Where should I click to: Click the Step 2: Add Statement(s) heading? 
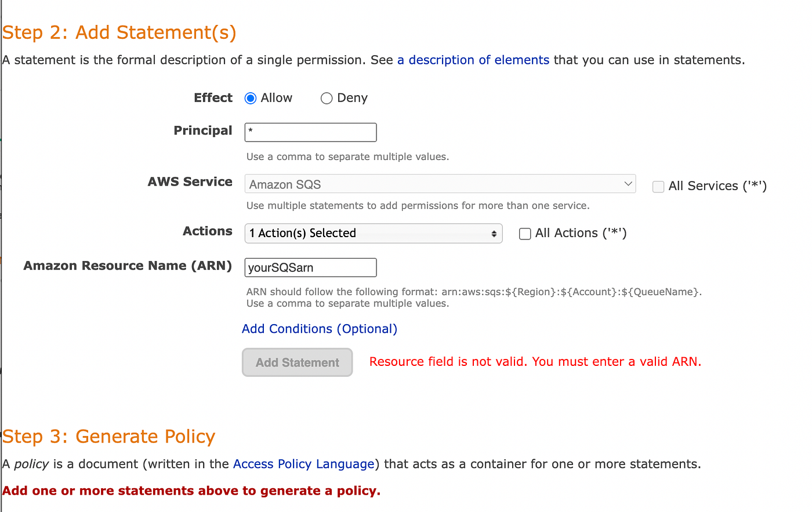click(119, 32)
